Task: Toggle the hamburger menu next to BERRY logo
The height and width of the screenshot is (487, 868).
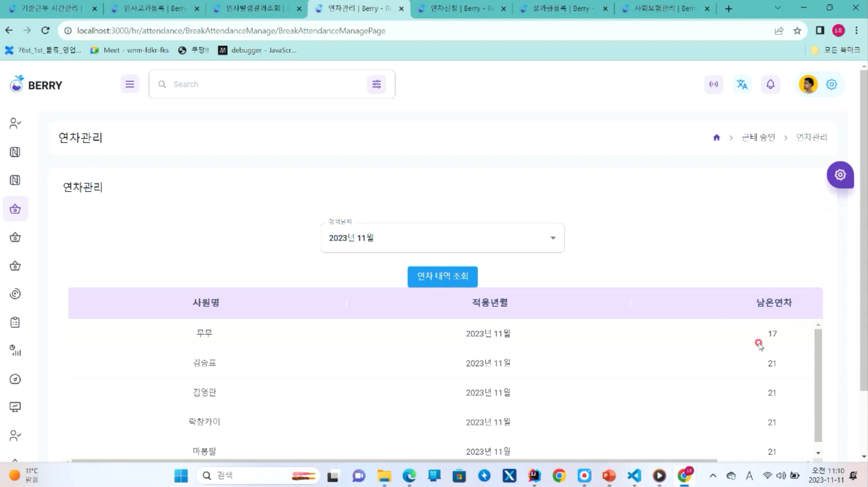Action: click(130, 84)
